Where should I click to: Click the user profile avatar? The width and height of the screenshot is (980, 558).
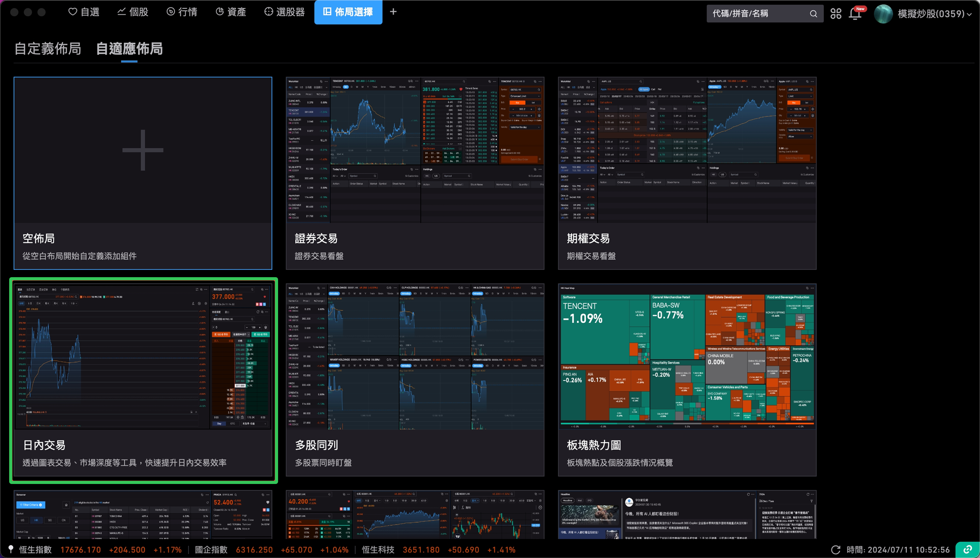[x=883, y=14]
